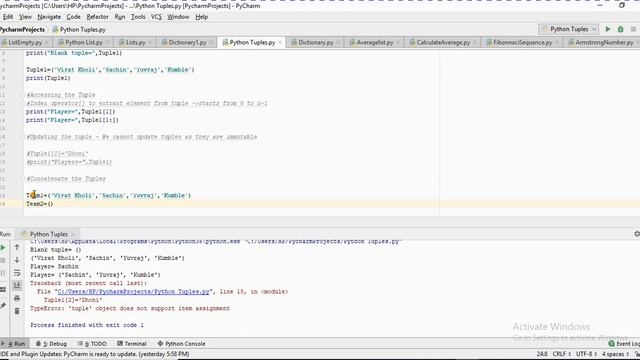Select the Python Tuples tab in Run panel
This screenshot has width=640, height=360.
[x=49, y=234]
